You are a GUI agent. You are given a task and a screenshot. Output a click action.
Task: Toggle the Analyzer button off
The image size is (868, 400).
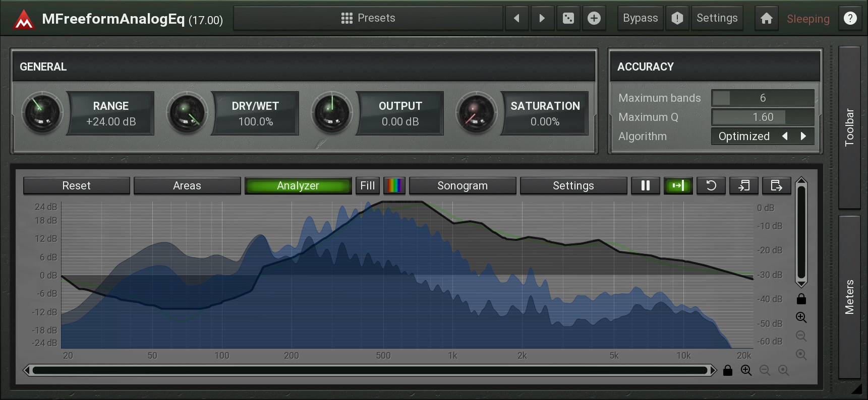[x=298, y=186]
